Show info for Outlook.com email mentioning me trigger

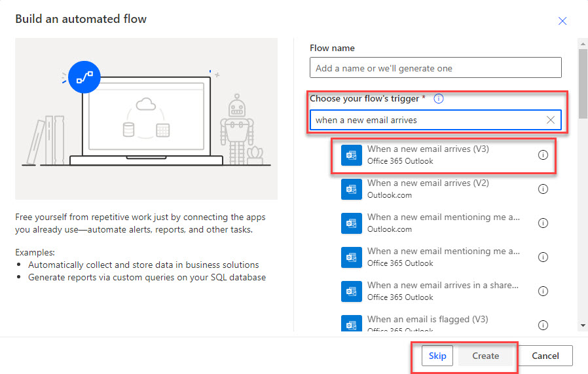(x=543, y=223)
